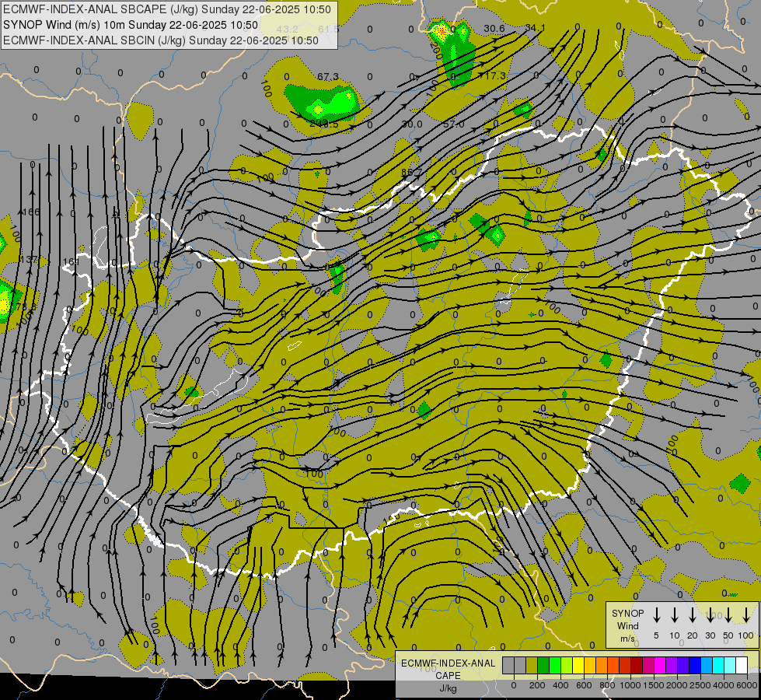Viewport: 761px width, 700px height.
Task: Click the 800 tick label in the CAPE legend
Action: 607,685
